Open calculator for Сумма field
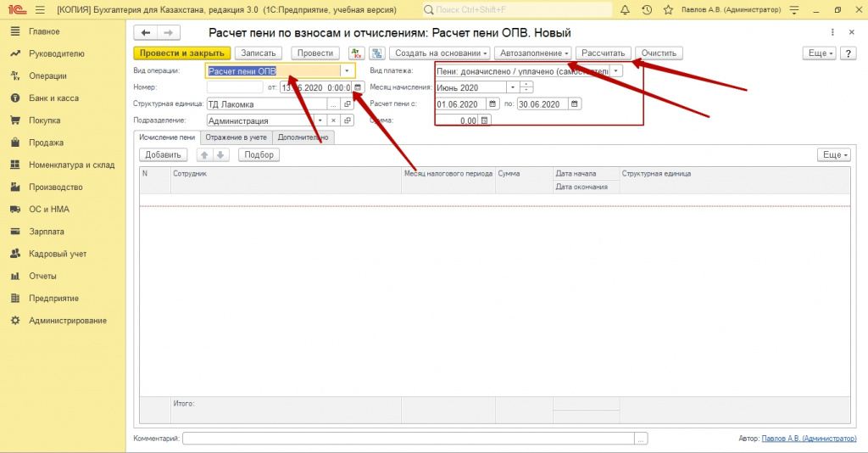 point(484,120)
